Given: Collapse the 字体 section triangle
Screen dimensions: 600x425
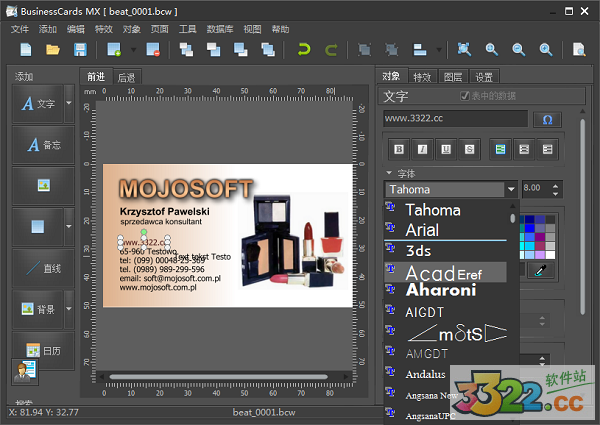Looking at the screenshot, I should 389,173.
